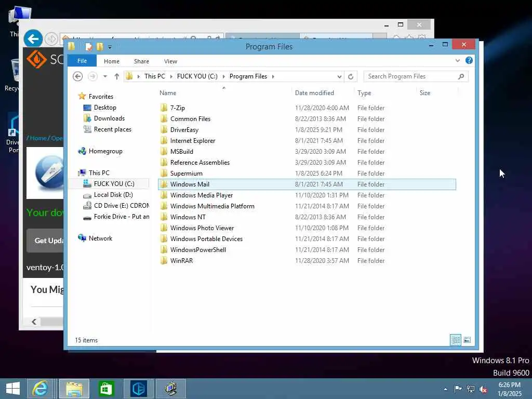Select the Windows Multimedia Platform folder
The width and height of the screenshot is (532, 399).
[x=212, y=206]
